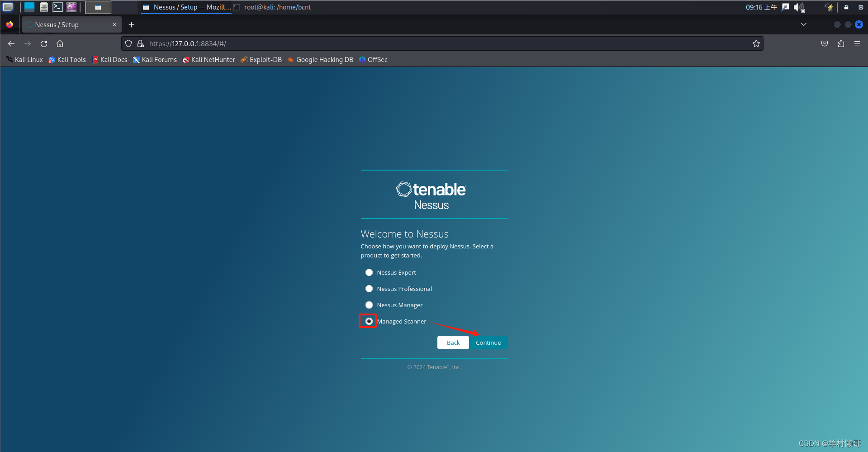Open the Exploit-DB bookmark
868x452 pixels.
point(261,60)
